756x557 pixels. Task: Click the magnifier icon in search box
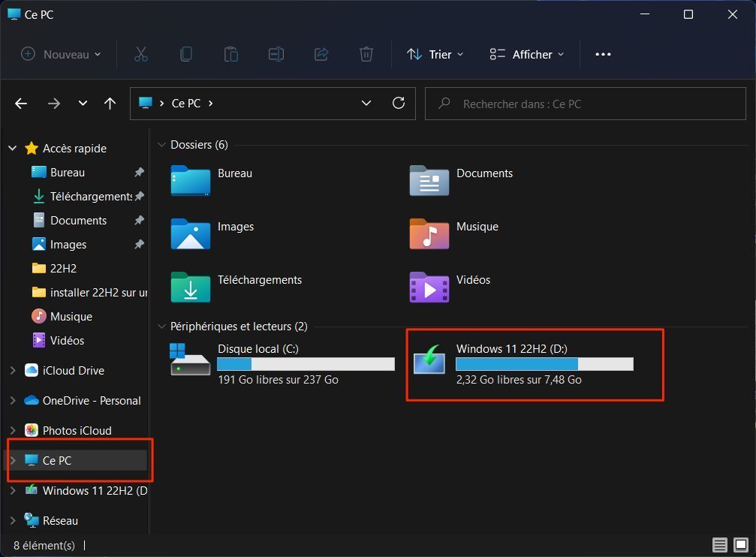(444, 103)
